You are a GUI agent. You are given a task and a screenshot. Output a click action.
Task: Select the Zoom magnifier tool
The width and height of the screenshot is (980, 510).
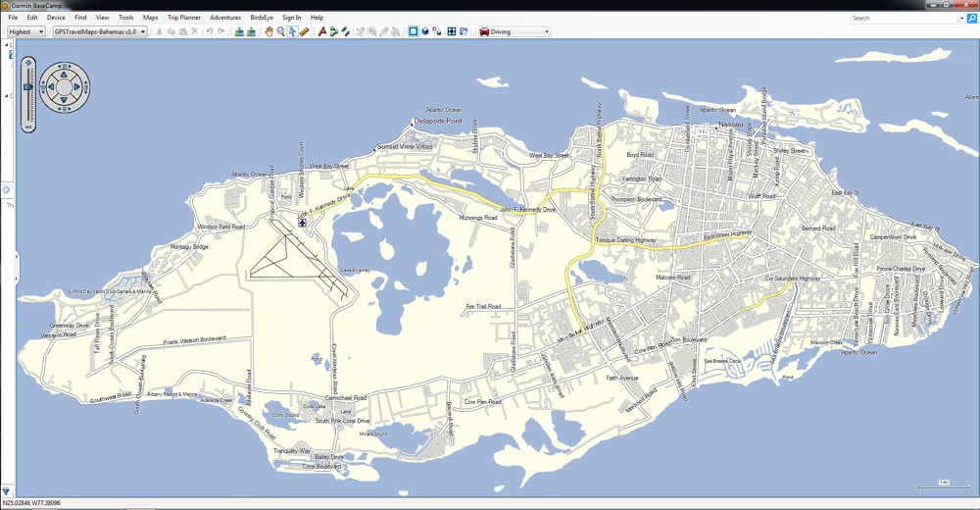coord(280,31)
